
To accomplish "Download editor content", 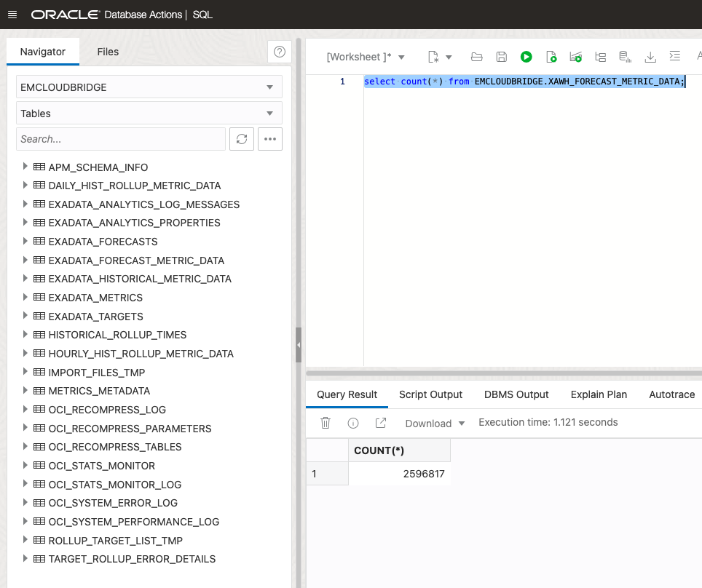I will pos(650,57).
